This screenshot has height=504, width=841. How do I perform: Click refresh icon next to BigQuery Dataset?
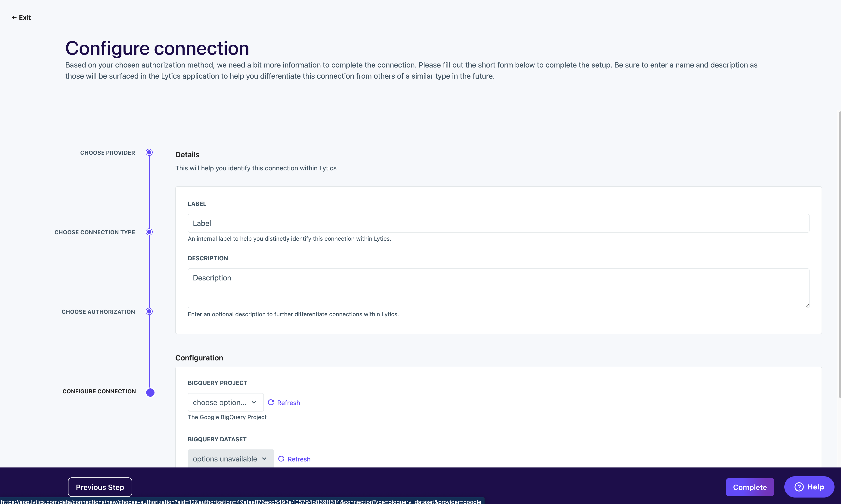coord(281,459)
